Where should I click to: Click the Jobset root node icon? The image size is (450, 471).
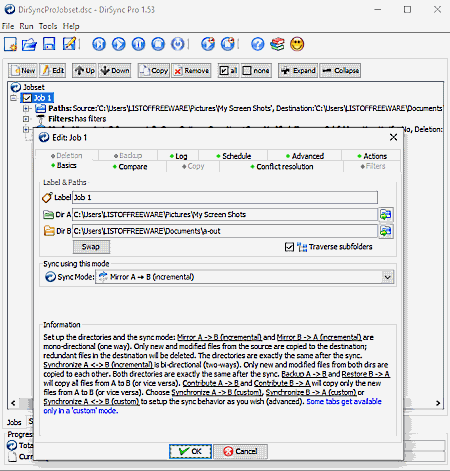point(16,87)
